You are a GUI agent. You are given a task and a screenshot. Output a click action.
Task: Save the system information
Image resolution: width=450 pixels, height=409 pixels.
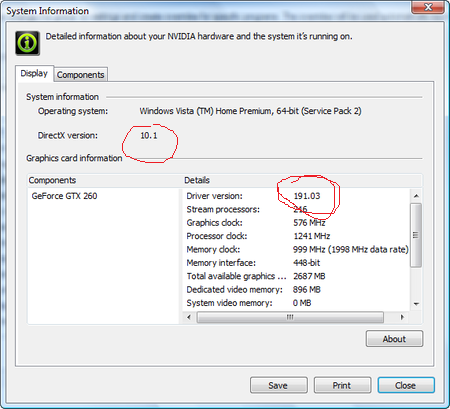pos(279,385)
